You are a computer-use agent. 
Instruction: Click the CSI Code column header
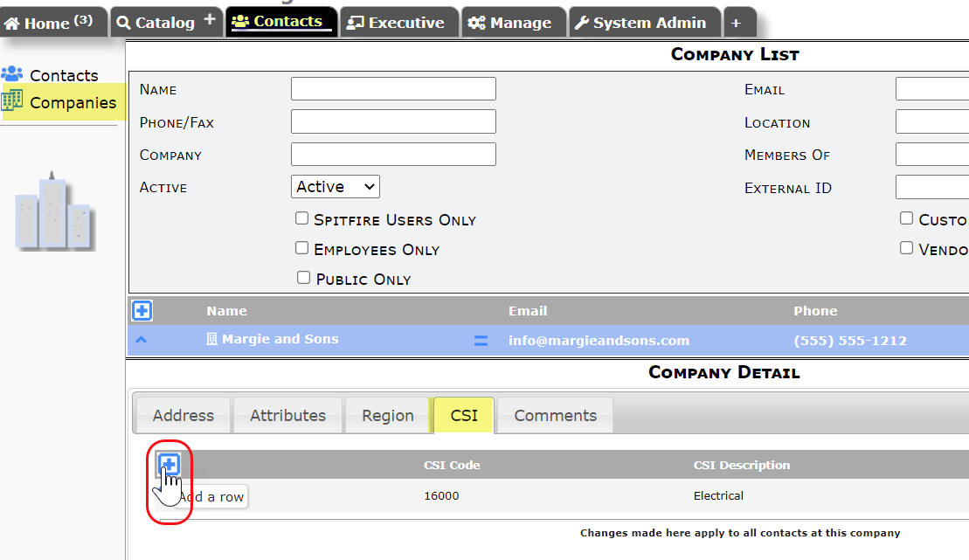tap(452, 465)
